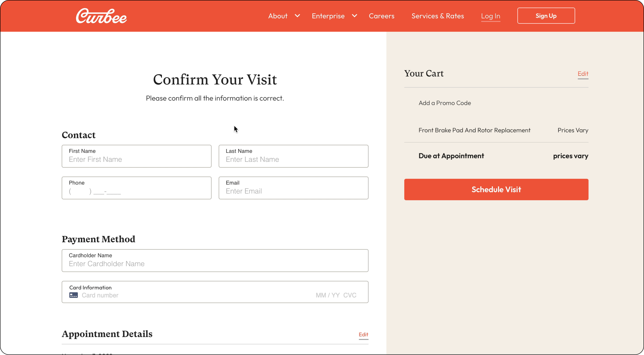Click the 'Due at Appointment' label
The width and height of the screenshot is (644, 355).
tap(451, 156)
